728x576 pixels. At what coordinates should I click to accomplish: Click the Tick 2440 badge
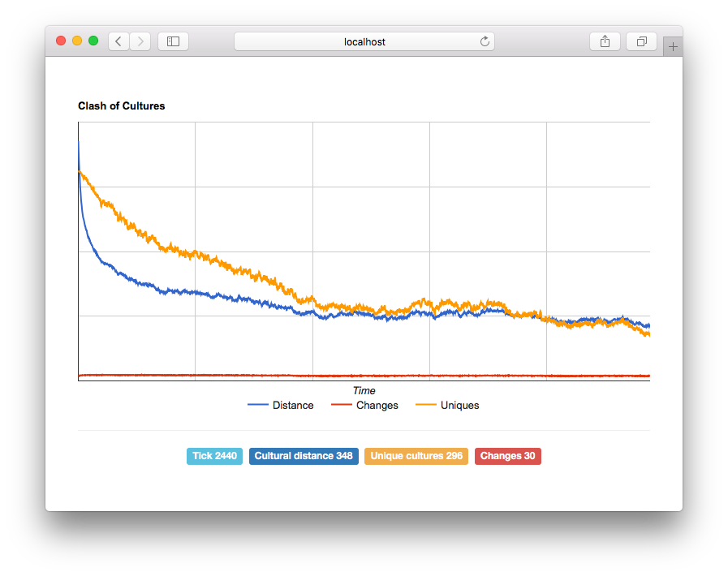tap(214, 456)
